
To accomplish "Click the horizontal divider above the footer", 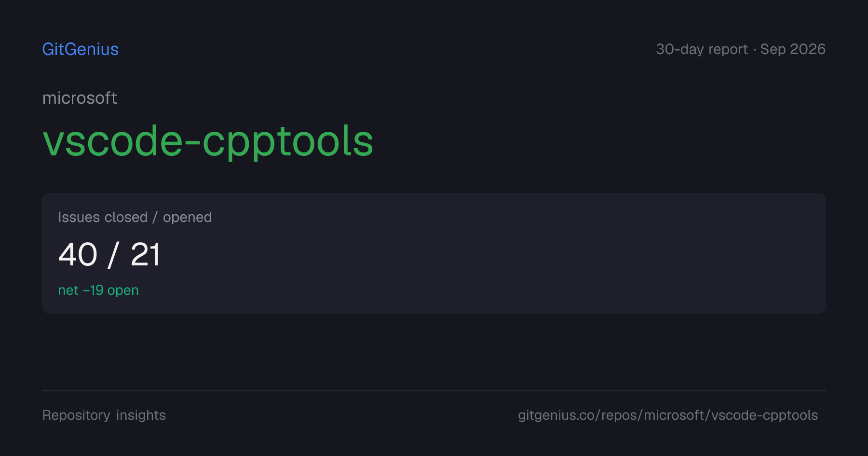I will tap(434, 391).
